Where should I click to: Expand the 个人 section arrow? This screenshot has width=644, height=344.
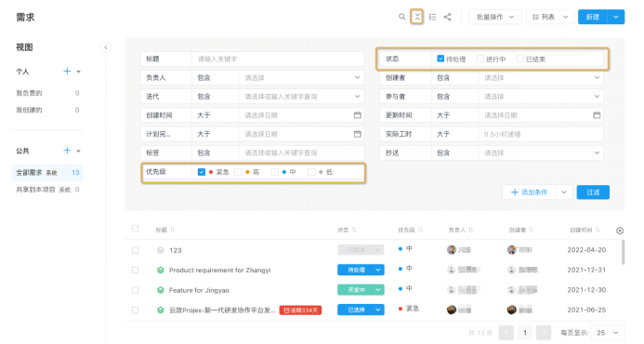[x=78, y=72]
